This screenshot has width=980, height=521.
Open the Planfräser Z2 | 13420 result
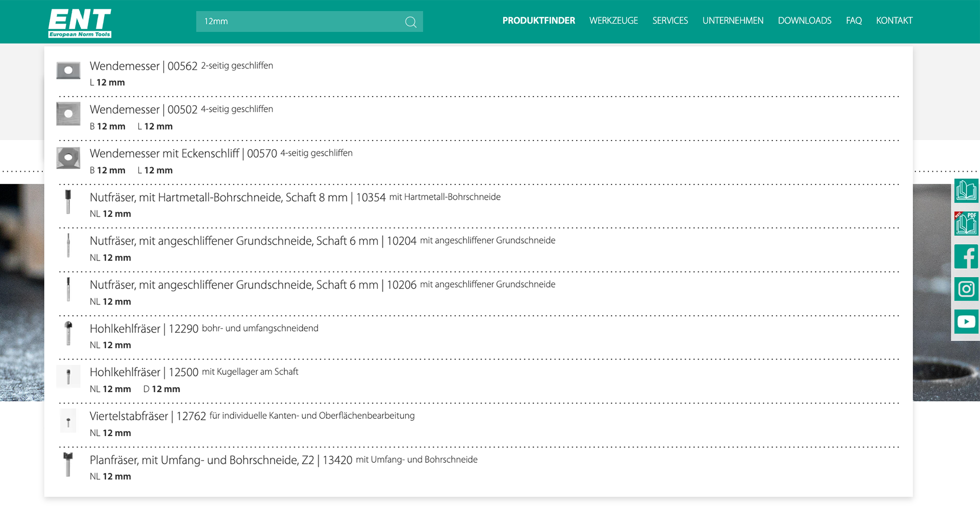pos(221,460)
